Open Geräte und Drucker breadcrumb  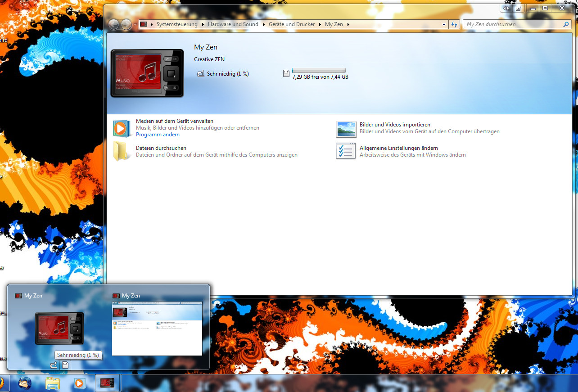pyautogui.click(x=292, y=24)
